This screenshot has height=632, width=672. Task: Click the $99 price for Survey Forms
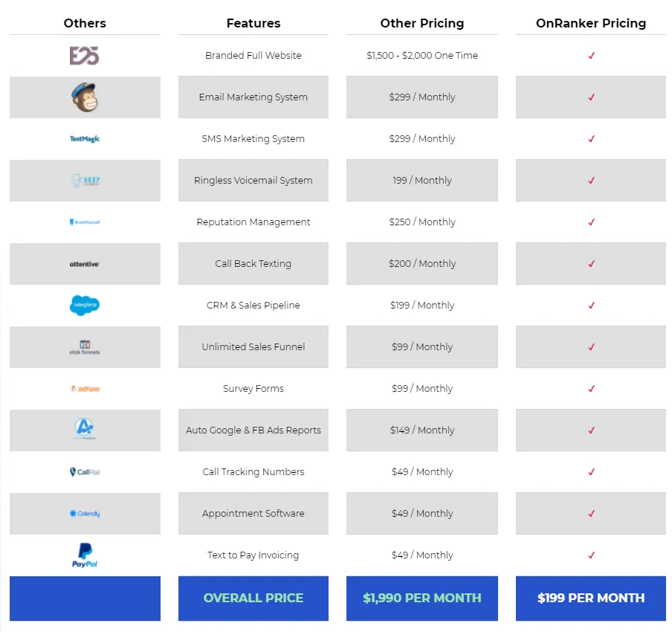pos(422,388)
